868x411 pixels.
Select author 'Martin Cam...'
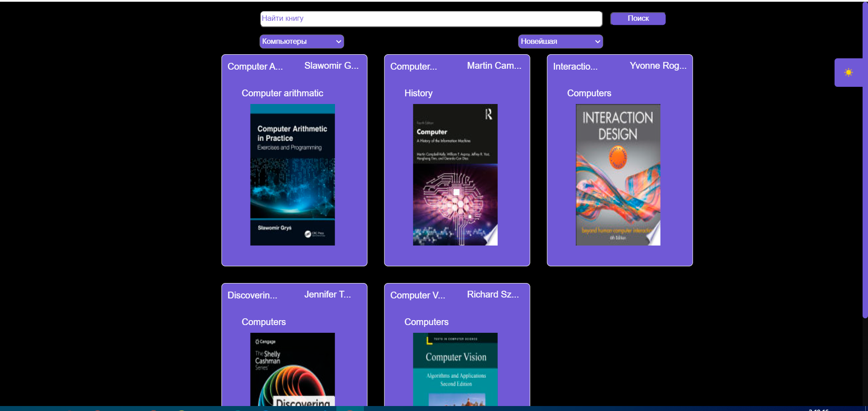(494, 66)
